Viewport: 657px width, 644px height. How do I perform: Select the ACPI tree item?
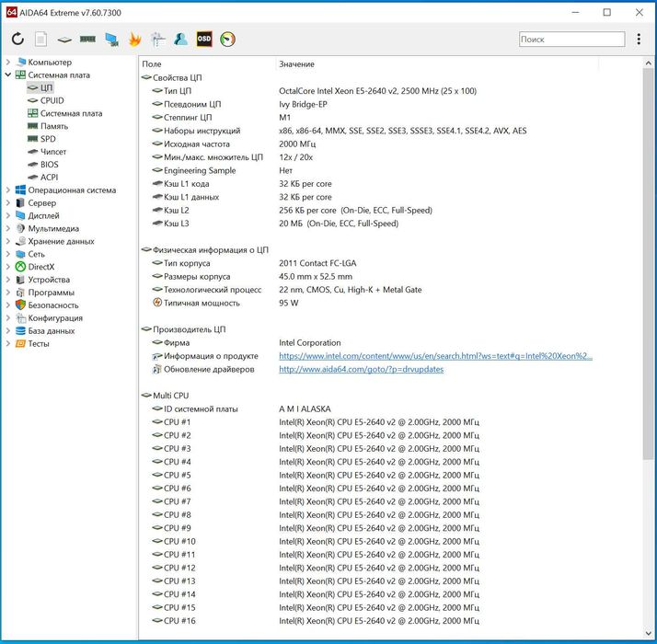point(42,178)
